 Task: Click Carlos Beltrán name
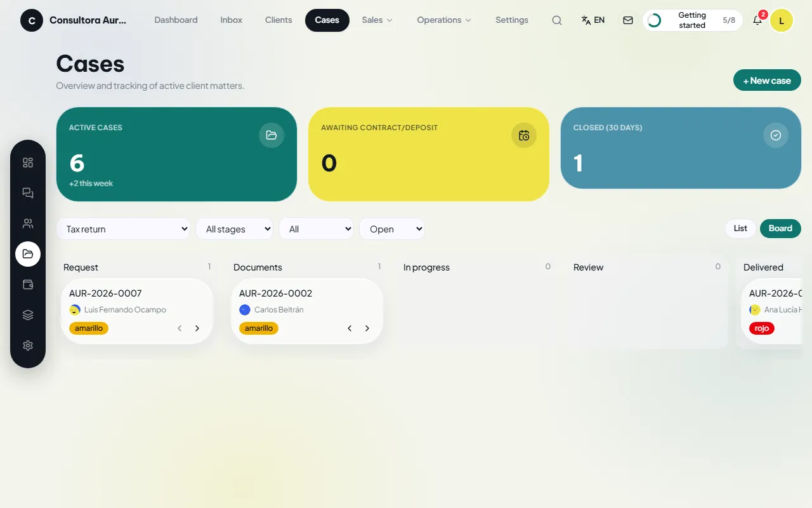coord(279,310)
